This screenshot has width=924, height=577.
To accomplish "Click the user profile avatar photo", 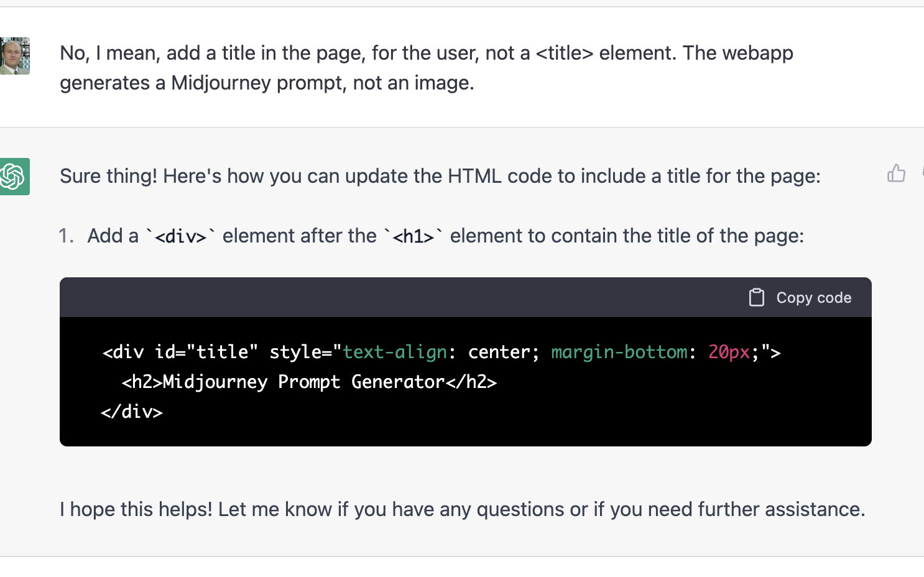I will coord(14,56).
